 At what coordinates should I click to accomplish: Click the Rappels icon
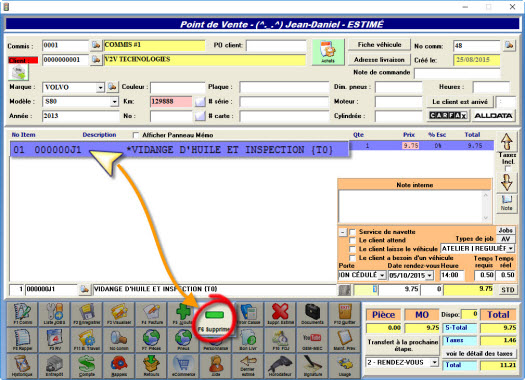(119, 366)
